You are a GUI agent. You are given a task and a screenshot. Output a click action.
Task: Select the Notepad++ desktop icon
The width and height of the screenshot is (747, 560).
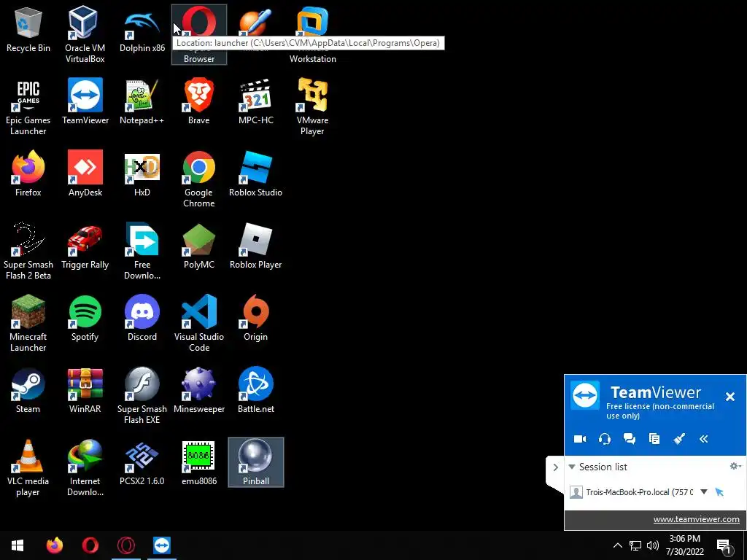pos(142,102)
